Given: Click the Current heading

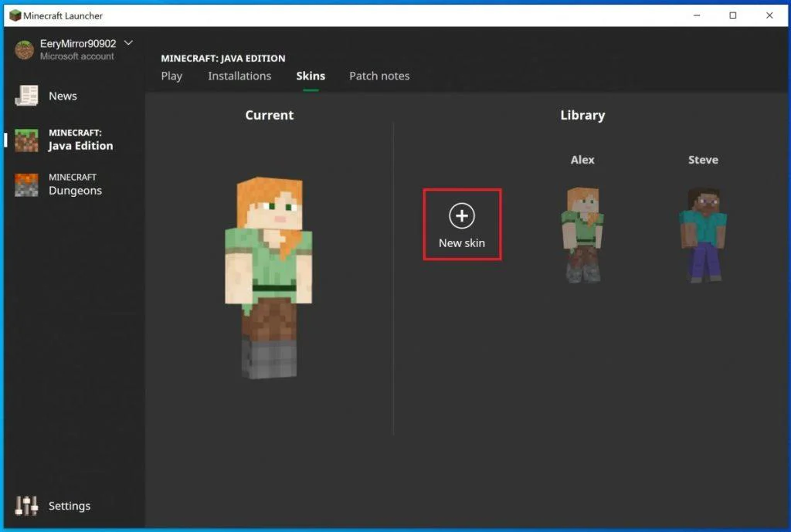Looking at the screenshot, I should point(270,115).
